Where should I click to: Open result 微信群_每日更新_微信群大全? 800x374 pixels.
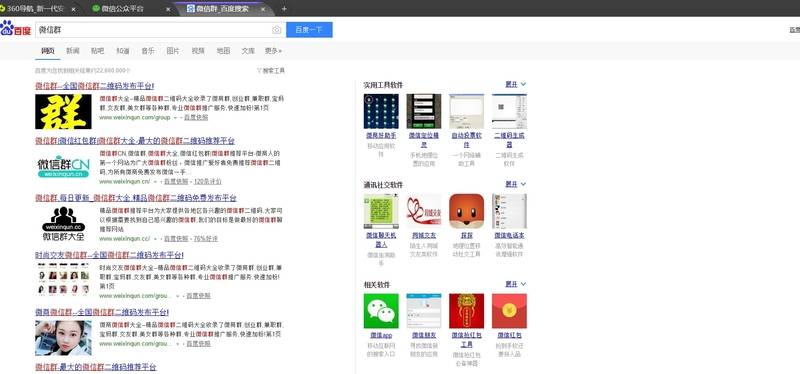[x=136, y=198]
